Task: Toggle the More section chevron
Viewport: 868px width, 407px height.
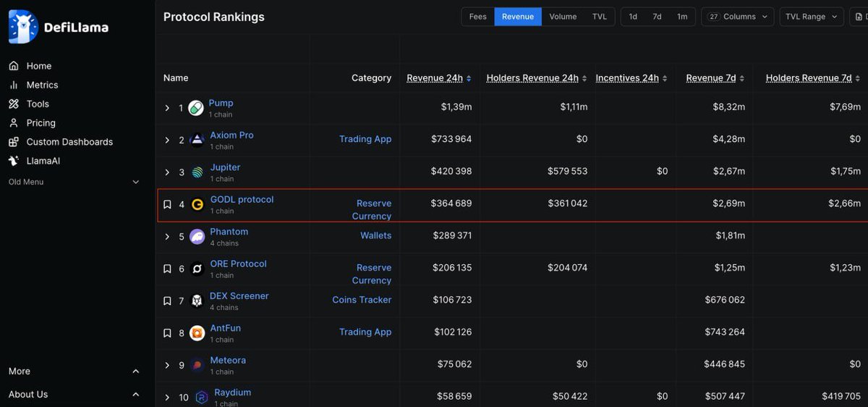Action: pos(135,372)
